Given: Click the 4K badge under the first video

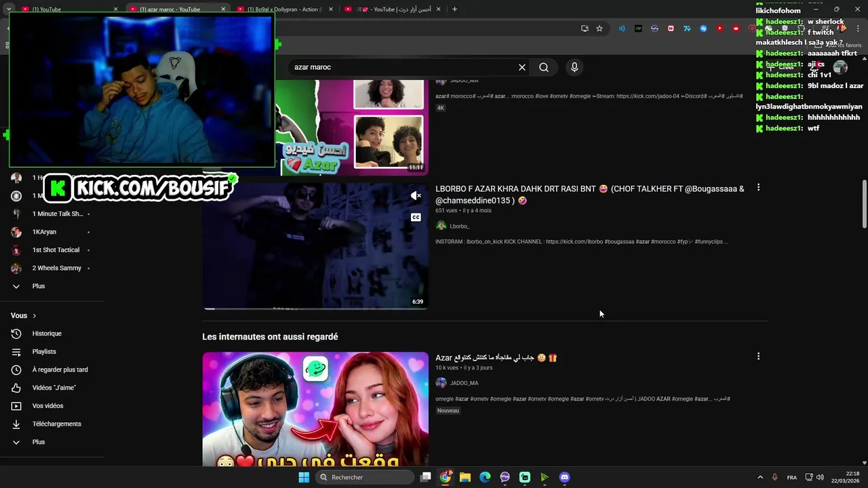Looking at the screenshot, I should click(441, 108).
